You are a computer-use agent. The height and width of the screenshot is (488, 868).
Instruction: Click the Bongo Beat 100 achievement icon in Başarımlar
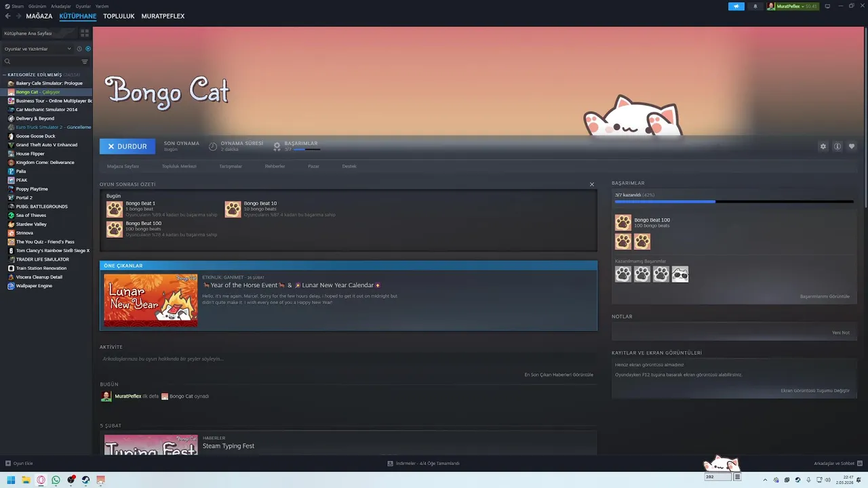point(623,222)
